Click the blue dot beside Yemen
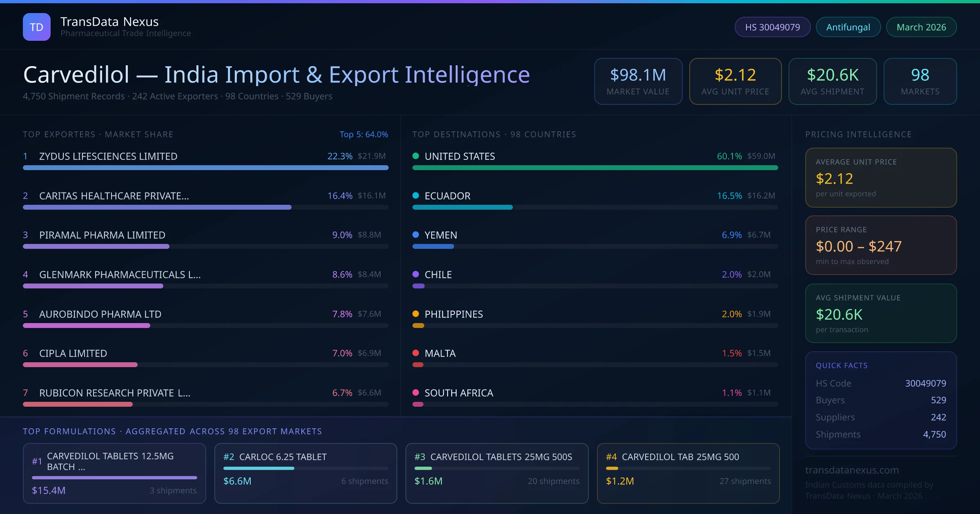The width and height of the screenshot is (980, 514). pos(416,235)
